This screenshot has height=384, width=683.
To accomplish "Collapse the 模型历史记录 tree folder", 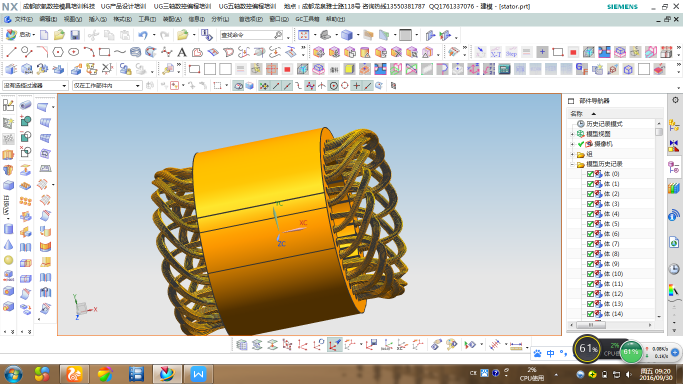I will pyautogui.click(x=572, y=164).
